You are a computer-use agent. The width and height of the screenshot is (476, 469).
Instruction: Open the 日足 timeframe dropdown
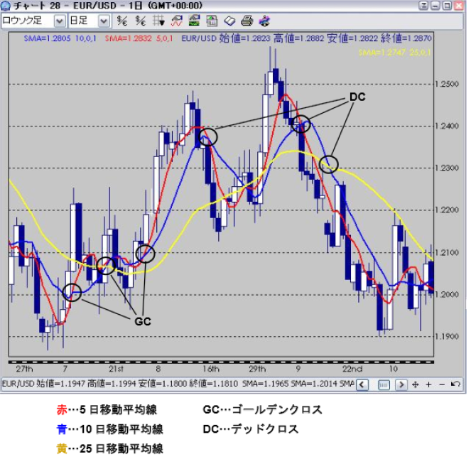coord(104,21)
